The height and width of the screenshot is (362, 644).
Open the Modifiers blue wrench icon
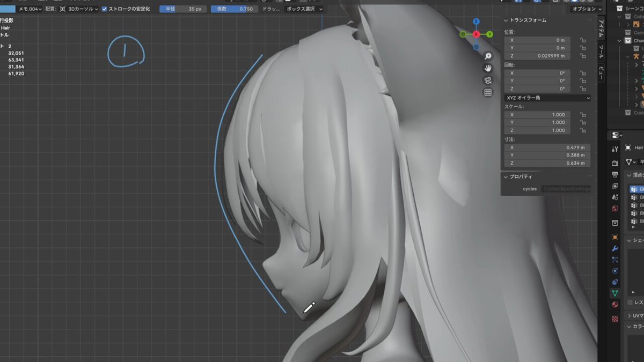(x=615, y=248)
